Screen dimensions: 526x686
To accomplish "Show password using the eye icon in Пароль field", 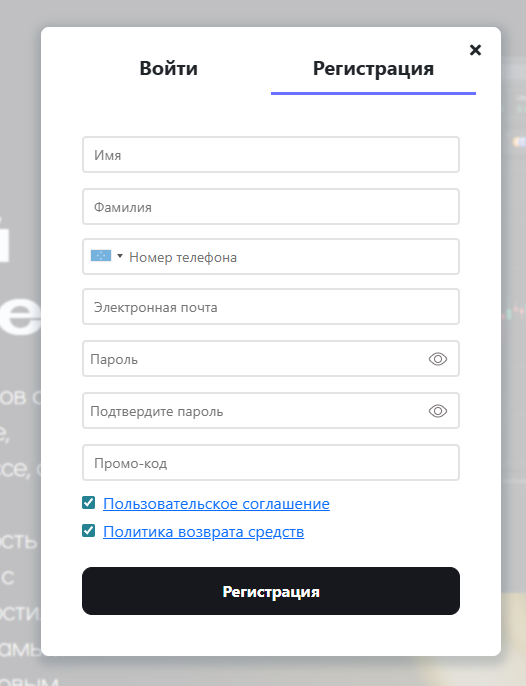I will (438, 359).
